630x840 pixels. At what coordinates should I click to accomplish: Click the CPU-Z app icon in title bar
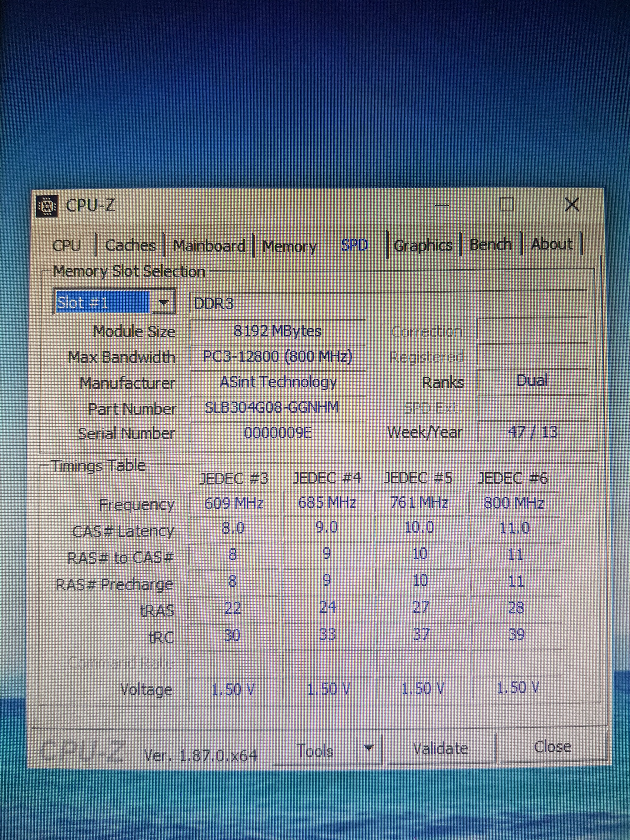point(47,206)
